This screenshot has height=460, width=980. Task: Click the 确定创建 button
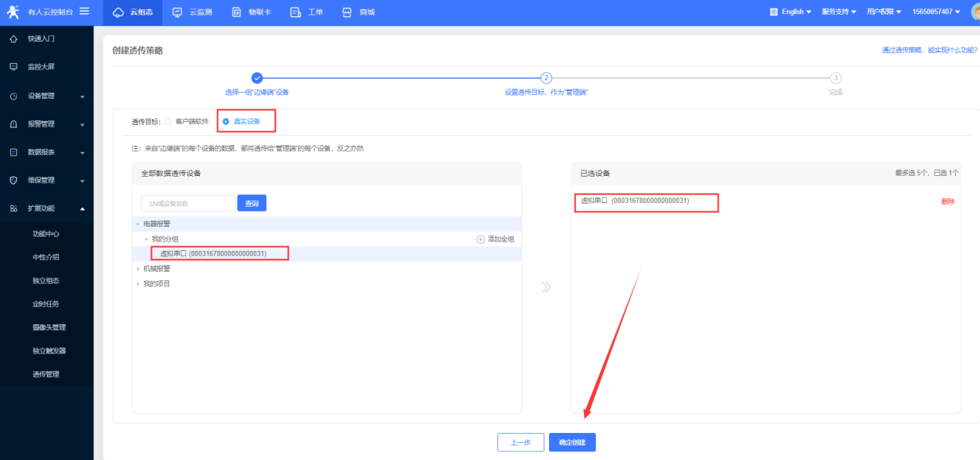click(x=572, y=442)
